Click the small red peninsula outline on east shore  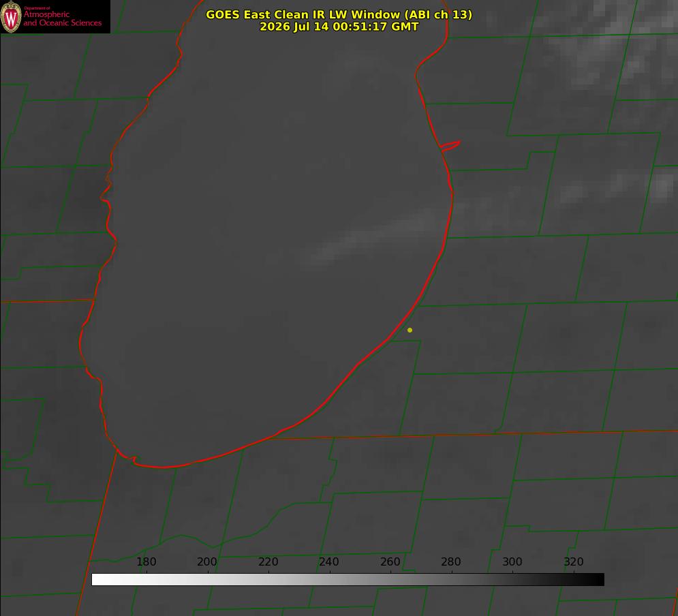point(450,146)
